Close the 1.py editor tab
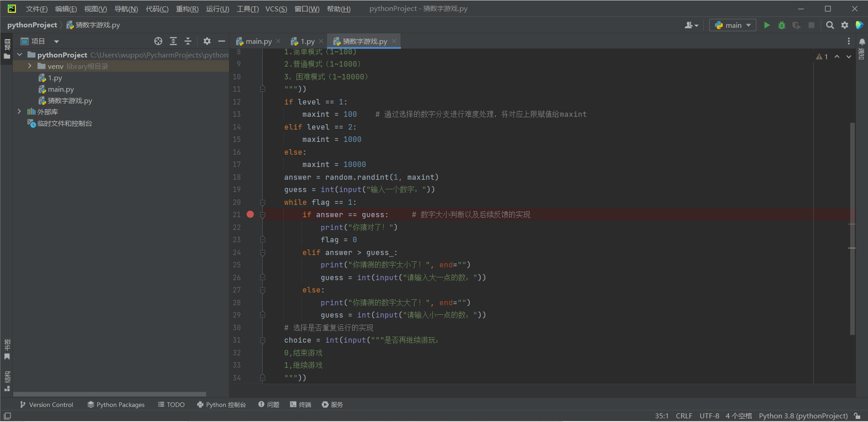Viewport: 868px width, 422px height. pyautogui.click(x=321, y=41)
